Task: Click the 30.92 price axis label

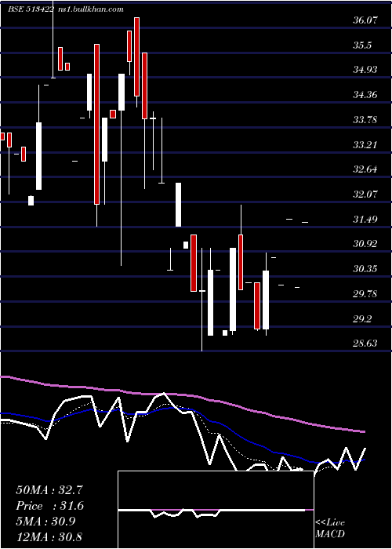Action: tap(365, 244)
